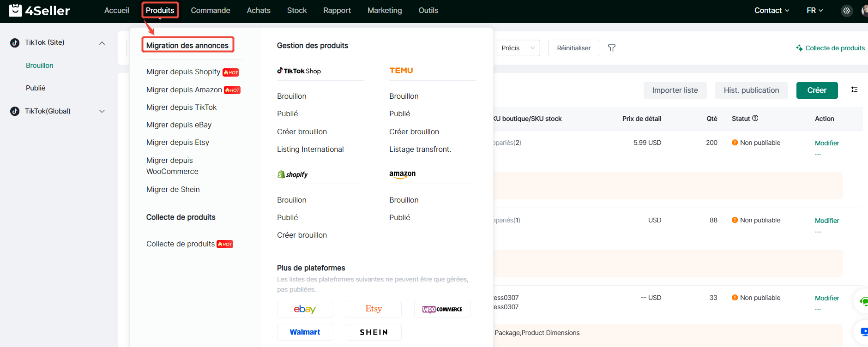Viewport: 868px width, 347px height.
Task: Click the TikTok (Site) sidebar icon
Action: (15, 43)
